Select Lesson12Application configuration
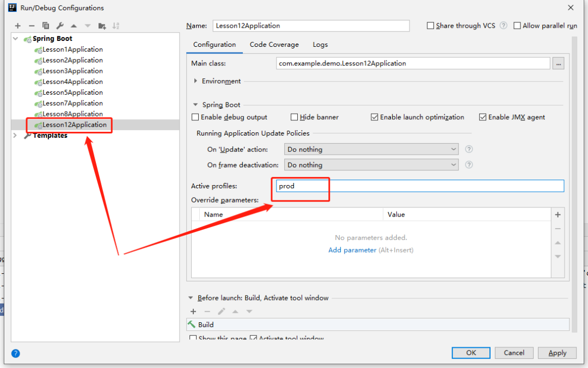 point(74,125)
